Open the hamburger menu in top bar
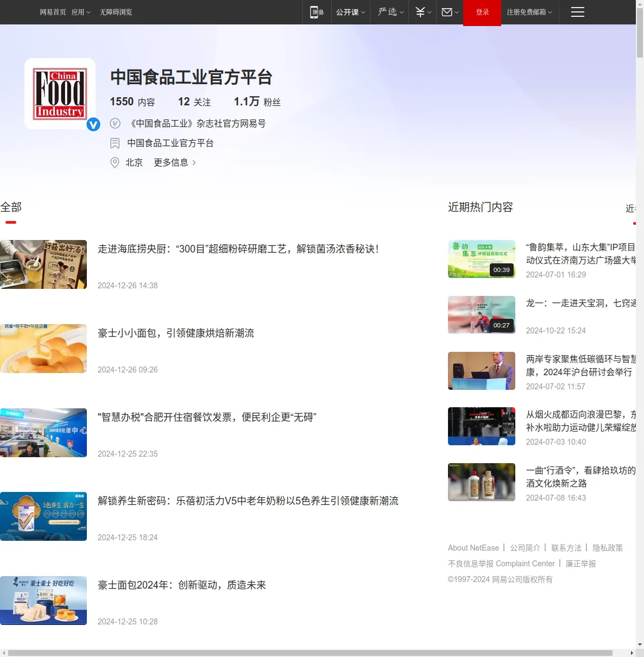Screen dimensions: 644x657 (578, 12)
